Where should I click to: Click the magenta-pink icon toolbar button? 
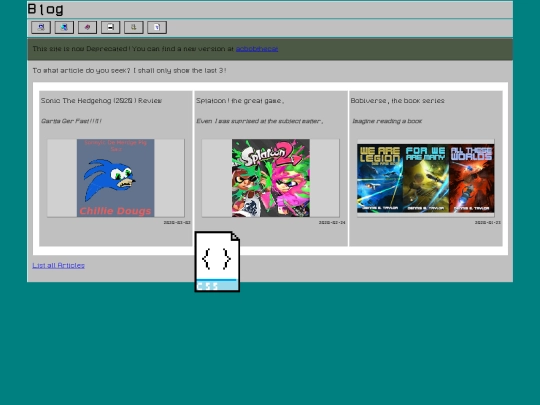[87, 27]
